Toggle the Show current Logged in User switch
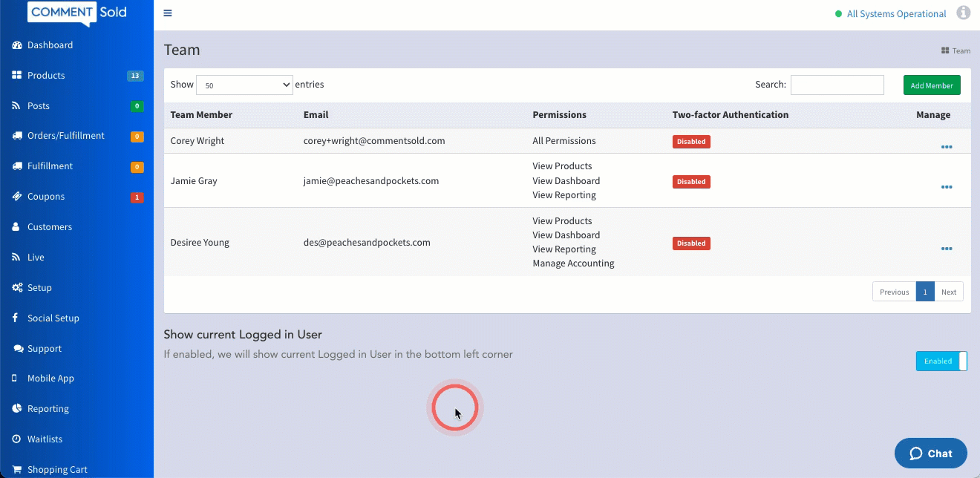The height and width of the screenshot is (478, 980). tap(941, 361)
